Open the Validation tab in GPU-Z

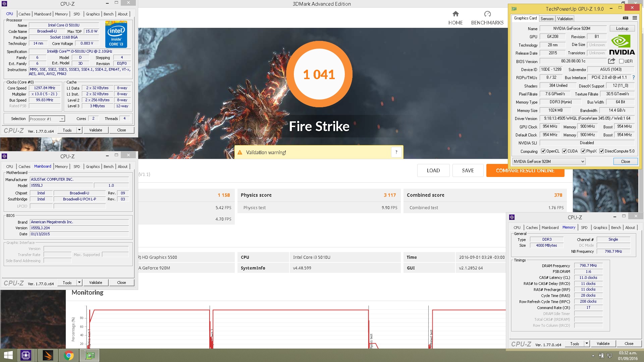coord(565,19)
